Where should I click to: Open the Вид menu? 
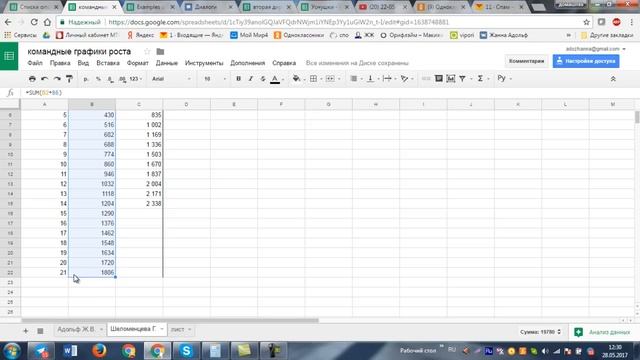[x=83, y=63]
